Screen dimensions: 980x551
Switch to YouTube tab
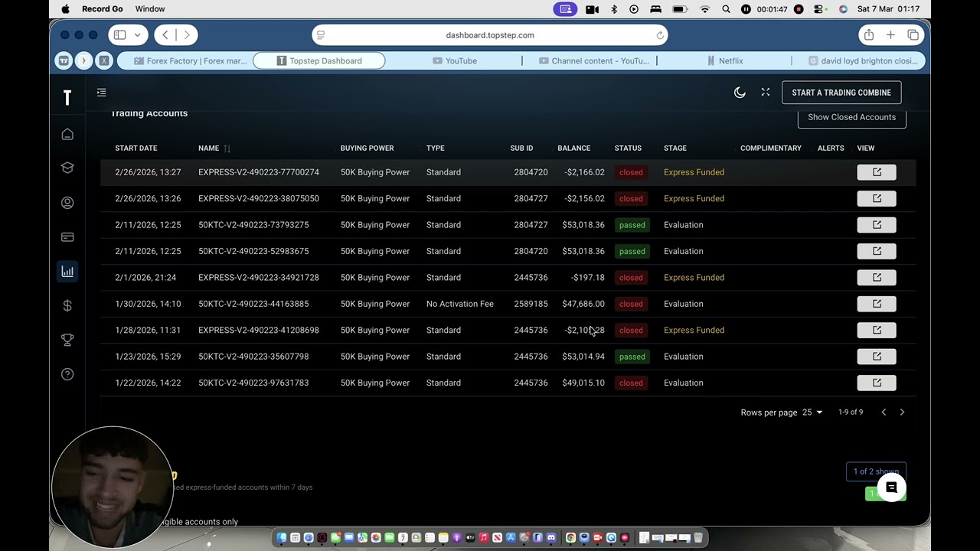455,61
